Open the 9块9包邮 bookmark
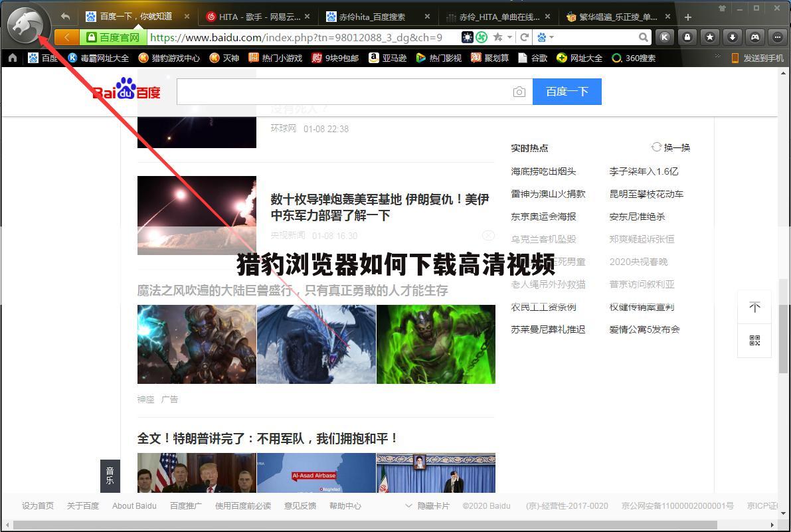Viewport: 791px width, 532px height. 335,58
